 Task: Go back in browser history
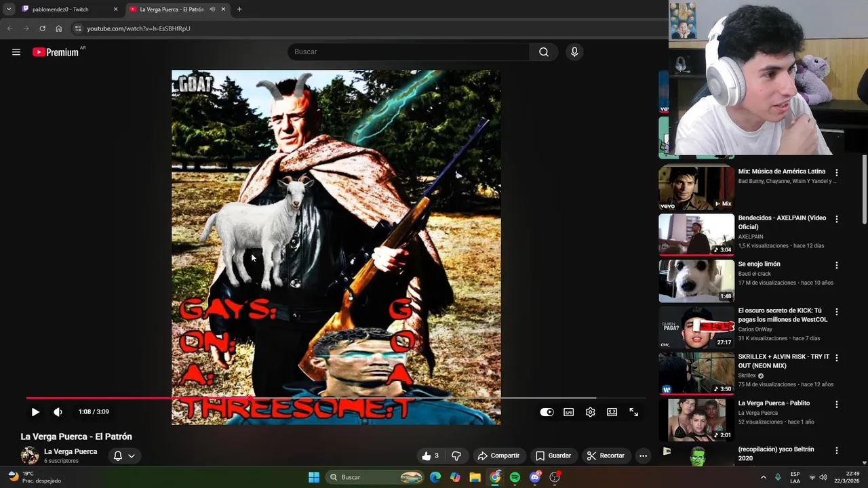(x=9, y=28)
